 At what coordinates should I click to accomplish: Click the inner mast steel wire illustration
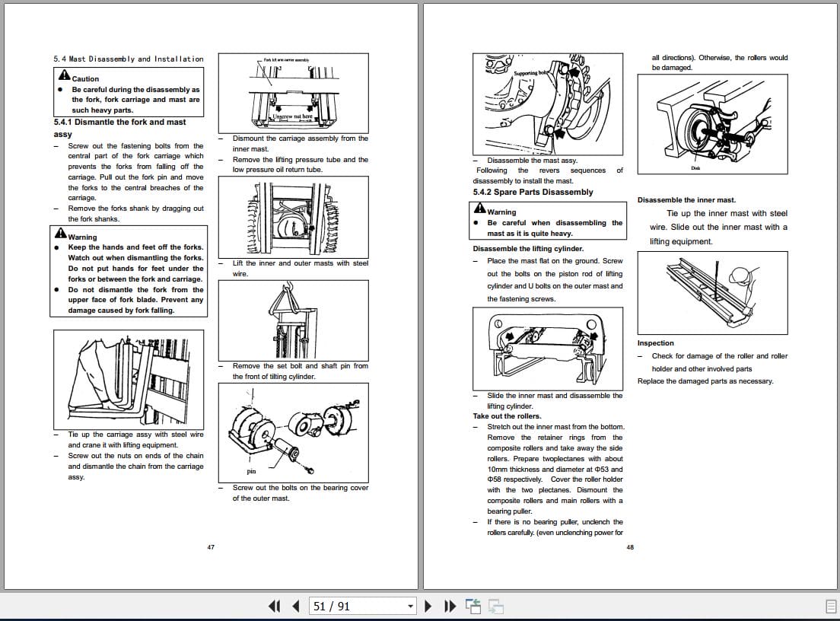[x=712, y=293]
